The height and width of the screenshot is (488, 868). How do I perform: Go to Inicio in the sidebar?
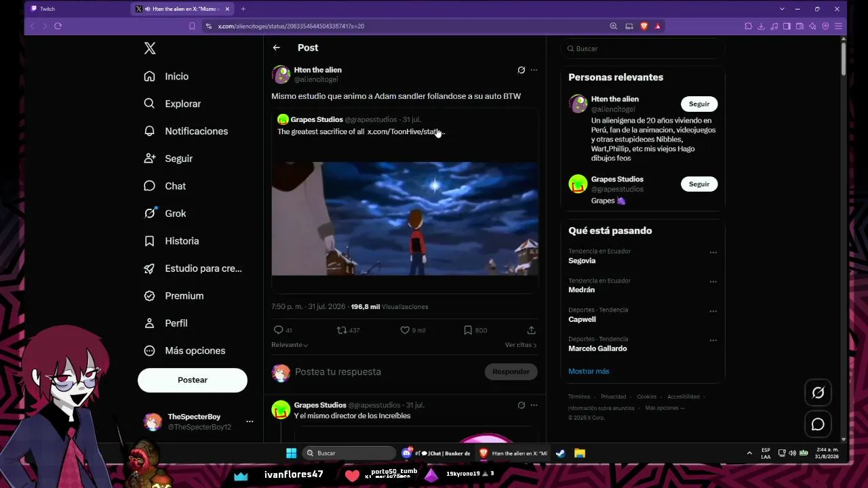166,77
